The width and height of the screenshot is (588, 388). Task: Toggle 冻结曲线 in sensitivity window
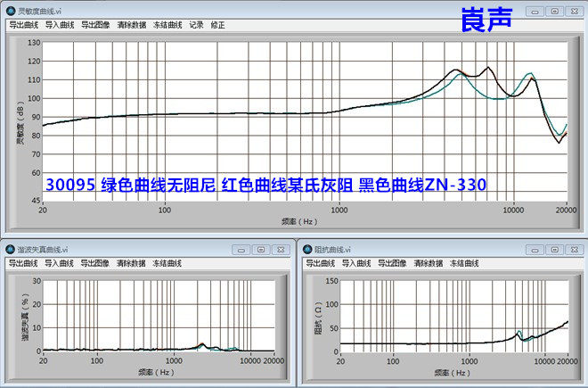167,26
